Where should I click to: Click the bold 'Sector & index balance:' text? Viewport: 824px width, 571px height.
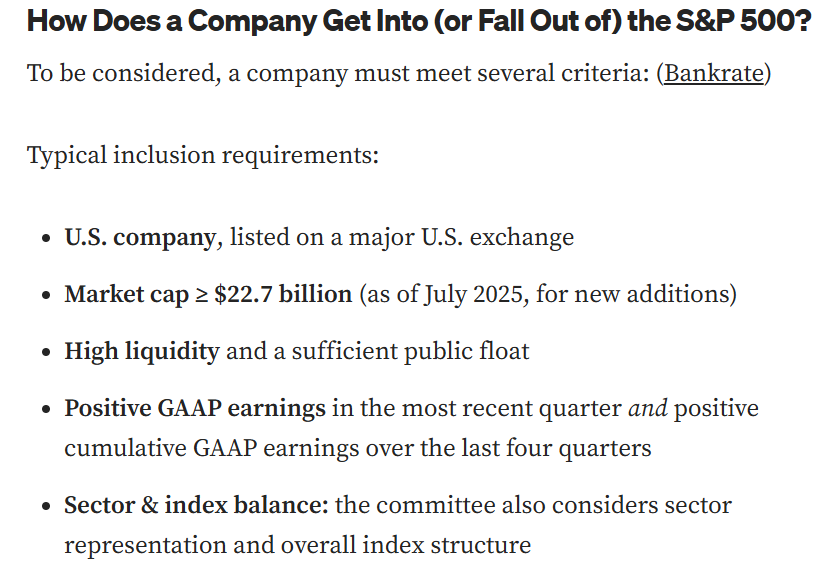tap(196, 506)
